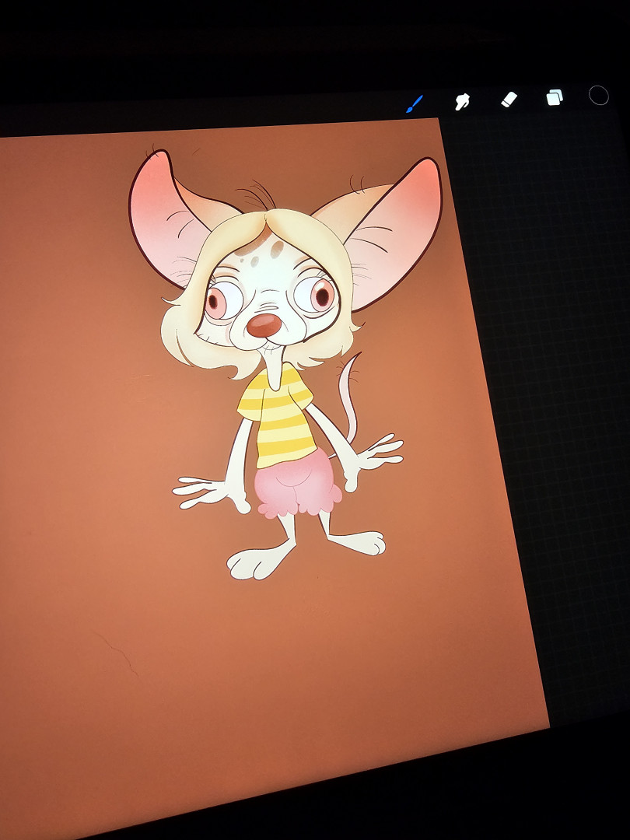Open the Layers panel

click(555, 97)
